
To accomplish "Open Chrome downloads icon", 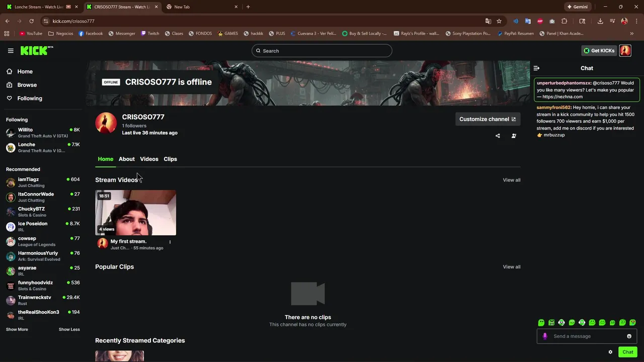I will (x=600, y=21).
